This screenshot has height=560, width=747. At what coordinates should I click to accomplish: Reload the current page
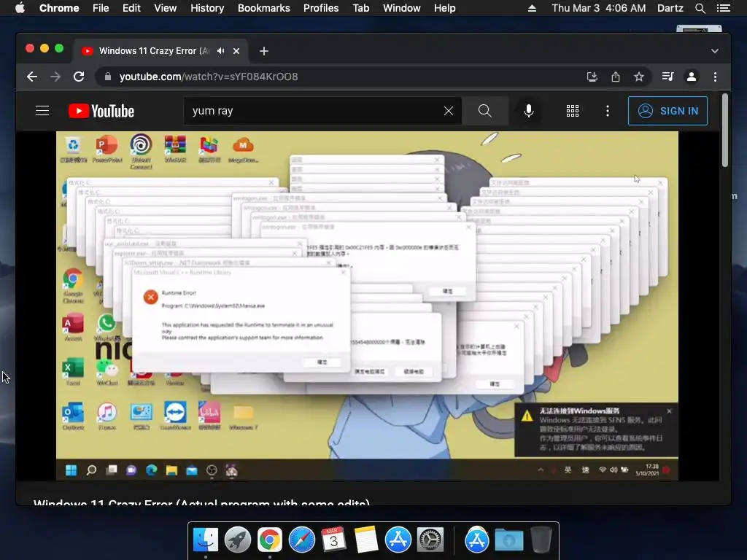coord(79,77)
